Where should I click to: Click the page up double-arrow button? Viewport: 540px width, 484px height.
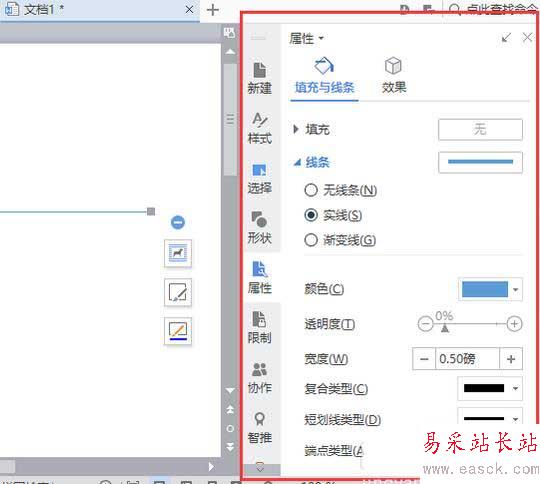[x=230, y=409]
